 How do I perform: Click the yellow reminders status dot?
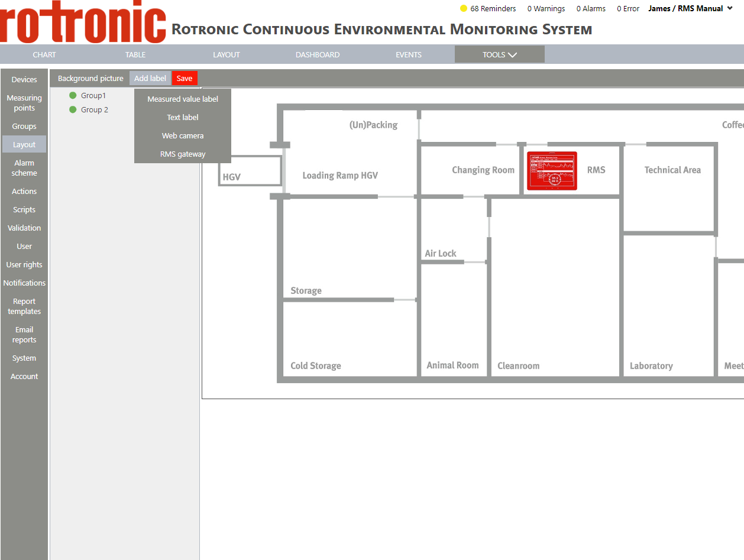(464, 9)
